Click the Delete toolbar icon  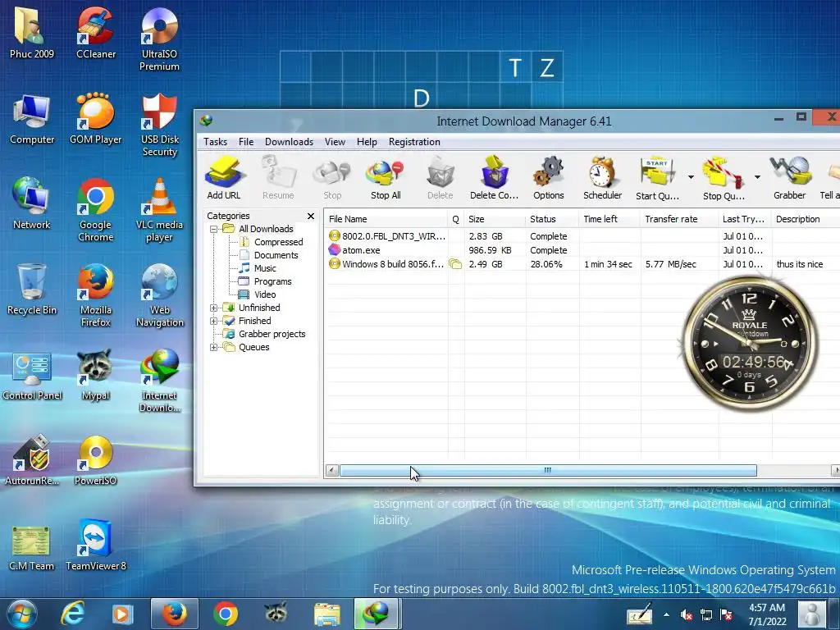pos(440,178)
